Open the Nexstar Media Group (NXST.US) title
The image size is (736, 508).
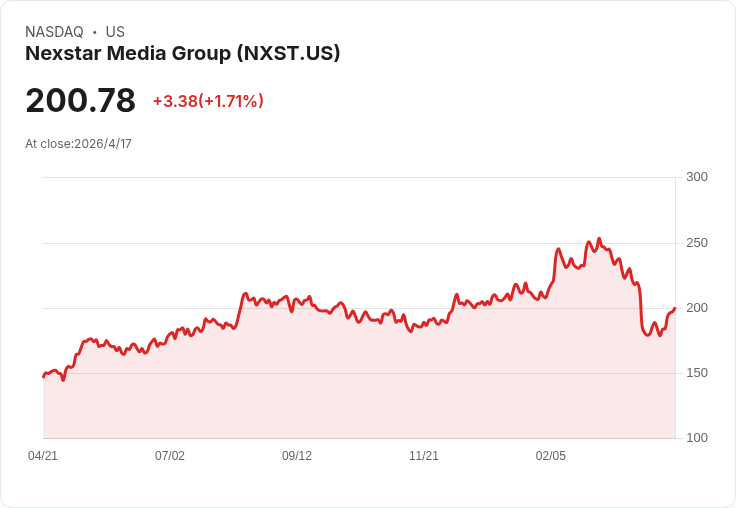click(x=183, y=53)
